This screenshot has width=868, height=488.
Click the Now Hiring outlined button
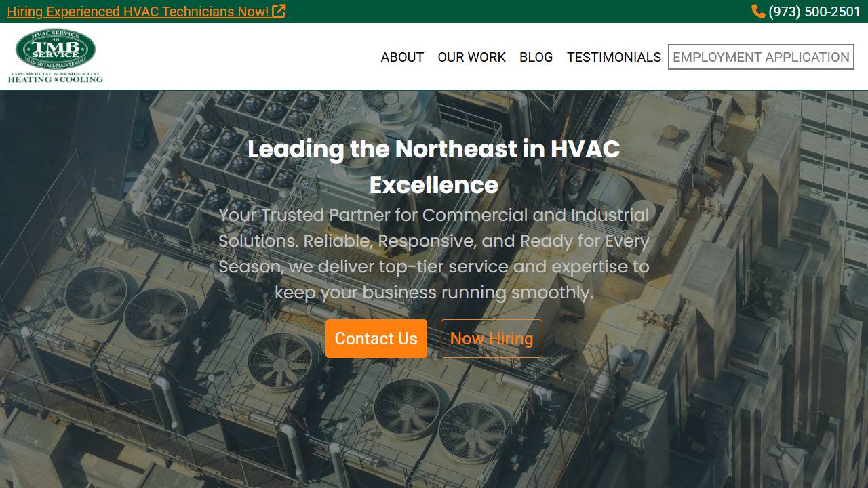point(491,338)
